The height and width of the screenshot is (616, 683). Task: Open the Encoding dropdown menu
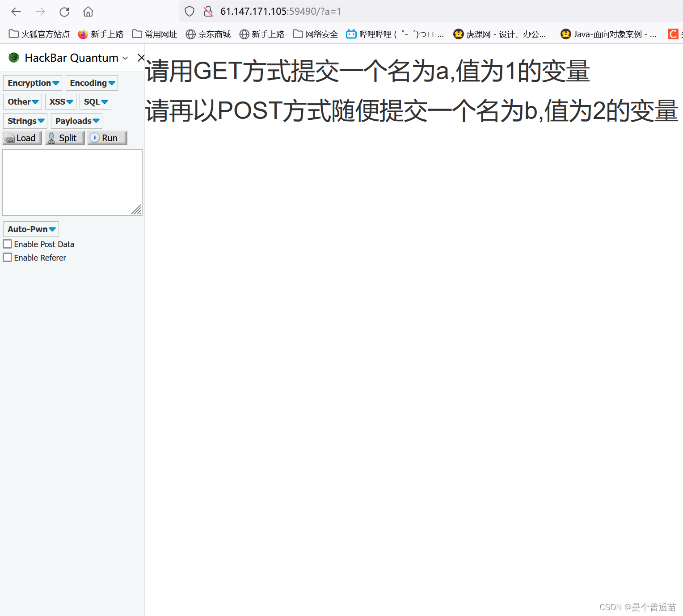[x=92, y=83]
